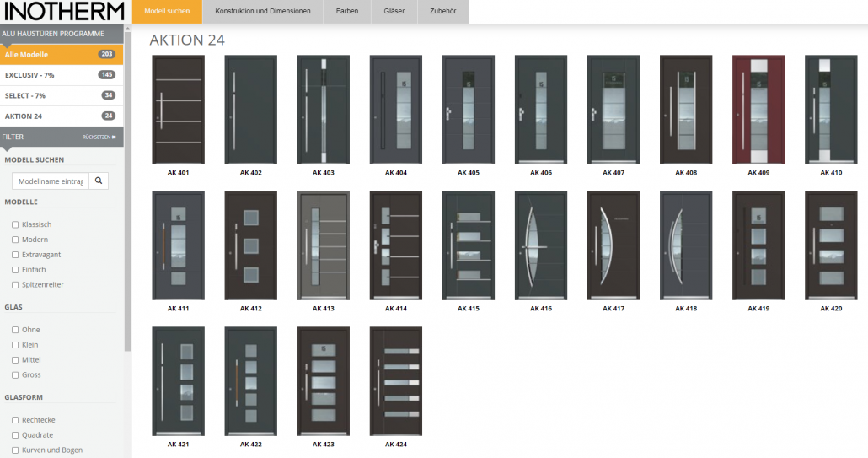Screen dimensions: 868x458
Task: Check the Klein glass option
Action: point(15,344)
